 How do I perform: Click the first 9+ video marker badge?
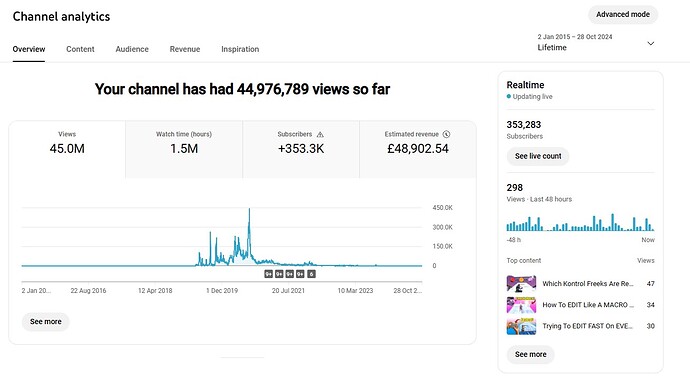[268, 274]
